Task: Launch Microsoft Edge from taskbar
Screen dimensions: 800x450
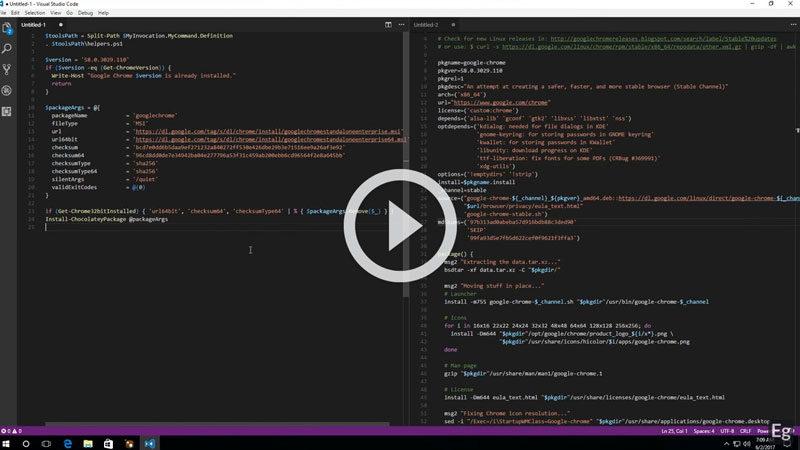Action: [x=67, y=444]
